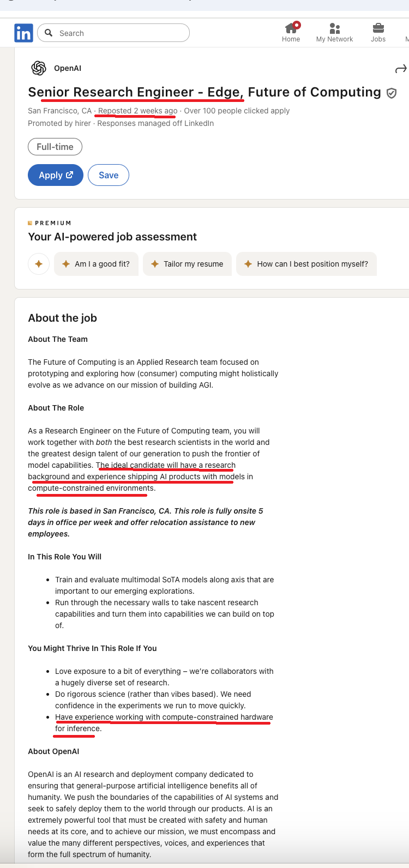Click the OpenAI company logo
Screen dimensions: 409x868
pos(39,68)
